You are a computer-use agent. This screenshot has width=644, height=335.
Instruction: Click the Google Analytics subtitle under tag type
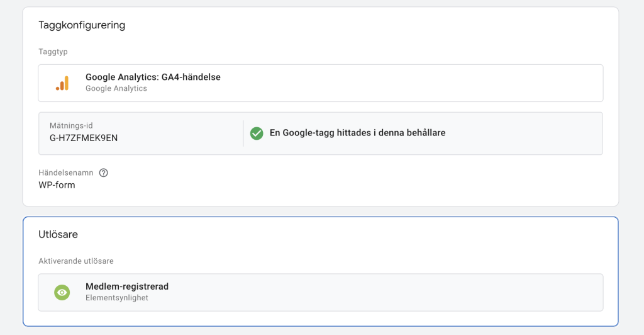pos(116,88)
